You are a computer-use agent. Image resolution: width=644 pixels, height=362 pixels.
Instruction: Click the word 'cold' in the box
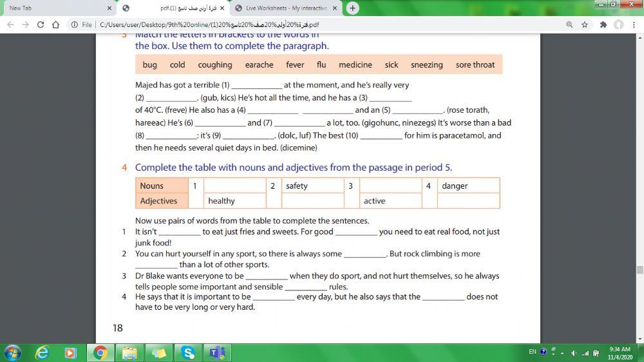pos(178,65)
